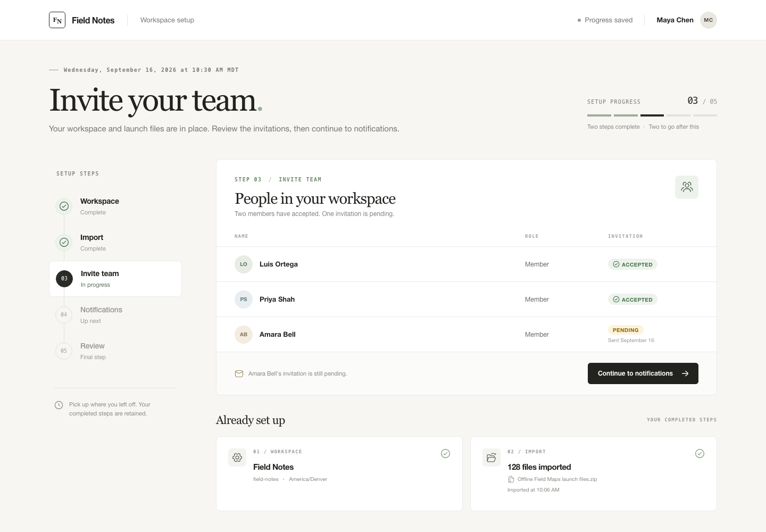
Task: Click the 04 step circle for Notifications
Action: 64,314
